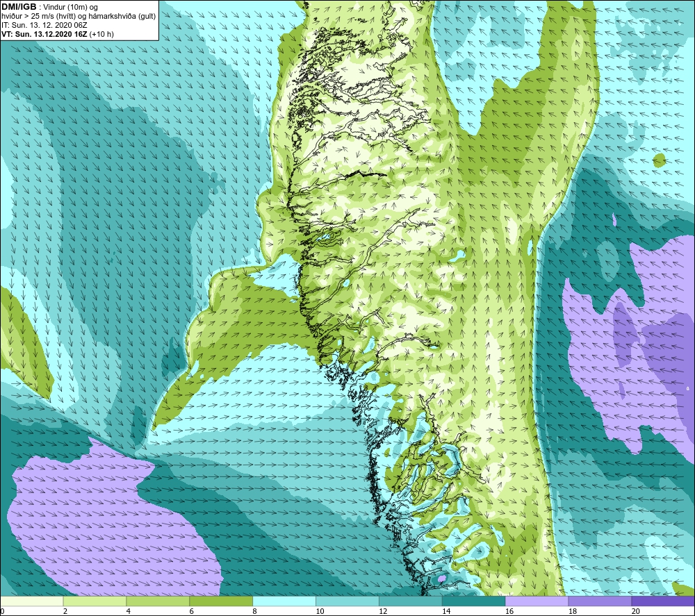The image size is (695, 616).
Task: Select the dark teal 14–16 m/s legend swatch
Action: [x=474, y=601]
